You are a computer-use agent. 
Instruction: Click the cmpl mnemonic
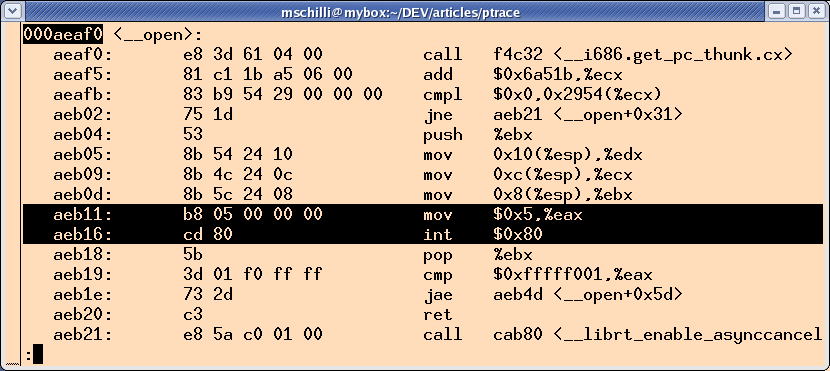click(x=443, y=95)
